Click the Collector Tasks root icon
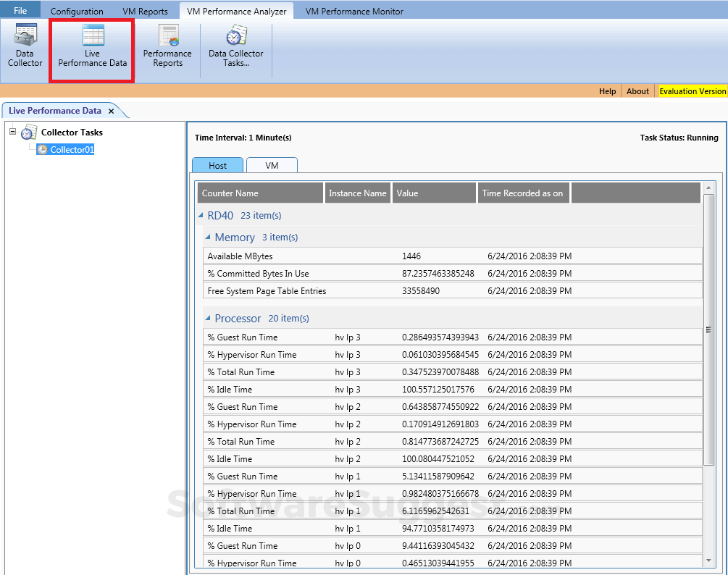This screenshot has width=728, height=575. pyautogui.click(x=29, y=132)
